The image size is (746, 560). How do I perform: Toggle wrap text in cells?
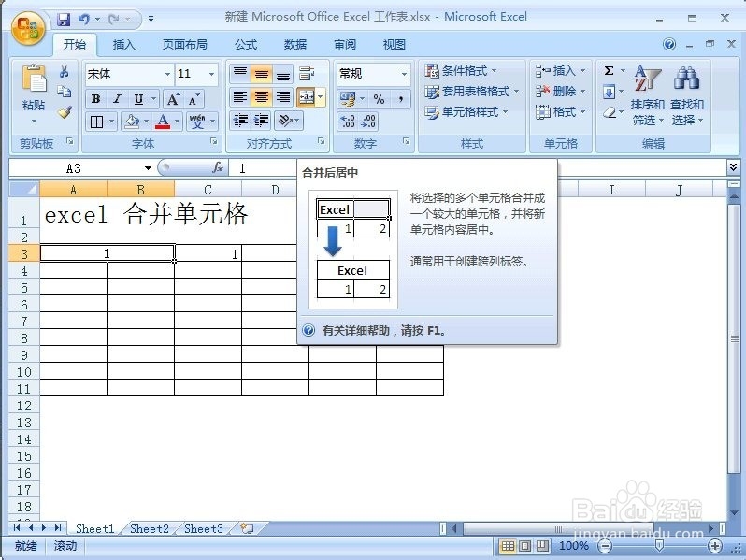pos(307,73)
